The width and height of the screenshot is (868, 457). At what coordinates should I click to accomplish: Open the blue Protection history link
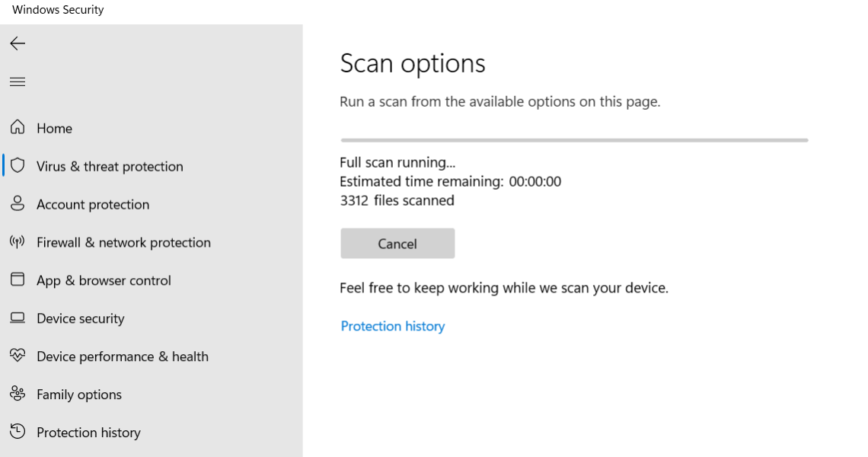click(392, 326)
